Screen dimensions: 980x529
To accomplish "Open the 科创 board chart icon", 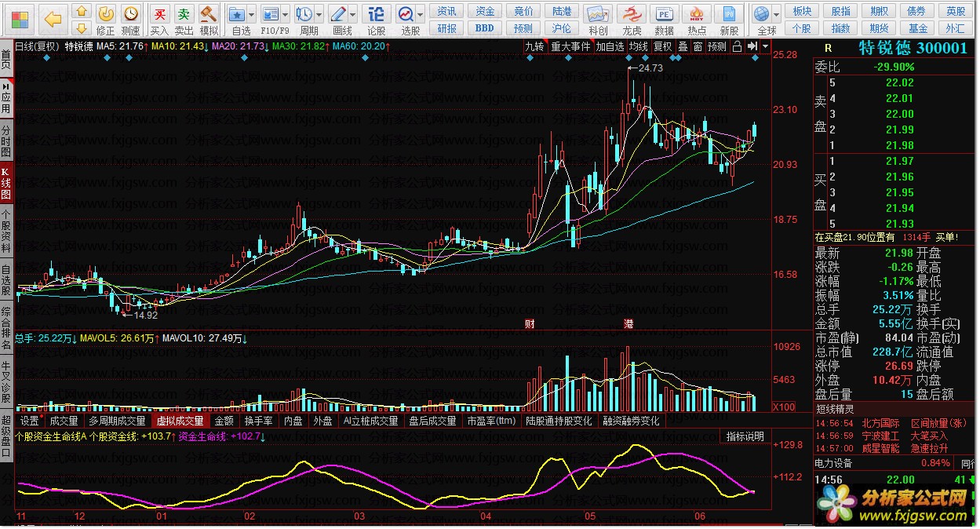I will coord(598,14).
